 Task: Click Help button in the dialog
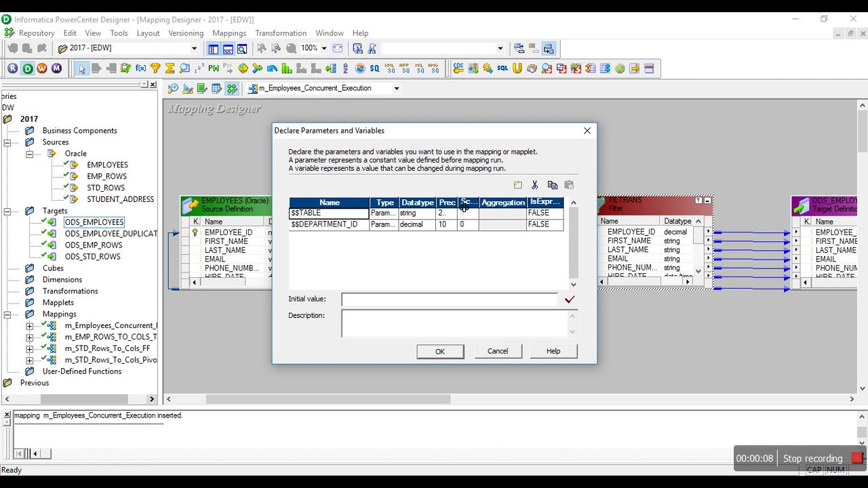553,351
